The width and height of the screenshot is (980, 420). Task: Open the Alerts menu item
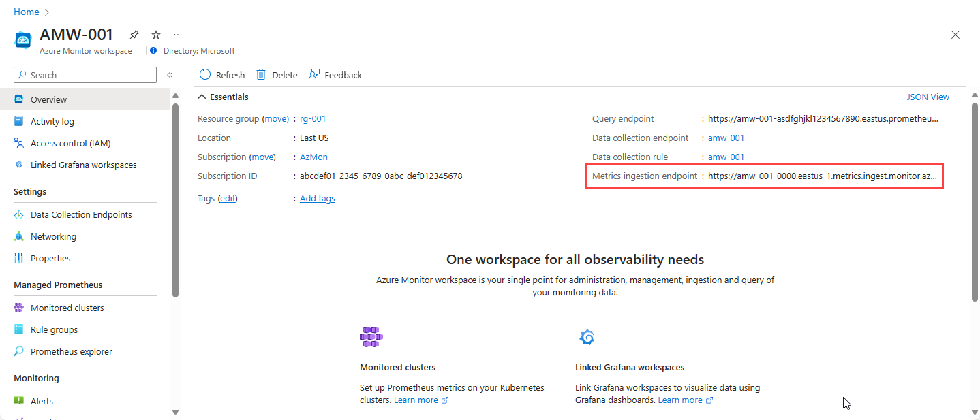[85, 401]
